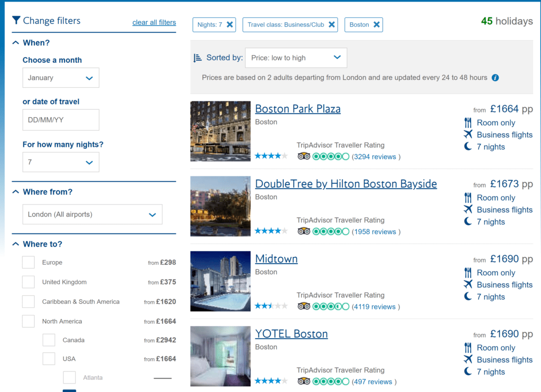Click moon icon of DoubleTree Bayside listing

(468, 221)
